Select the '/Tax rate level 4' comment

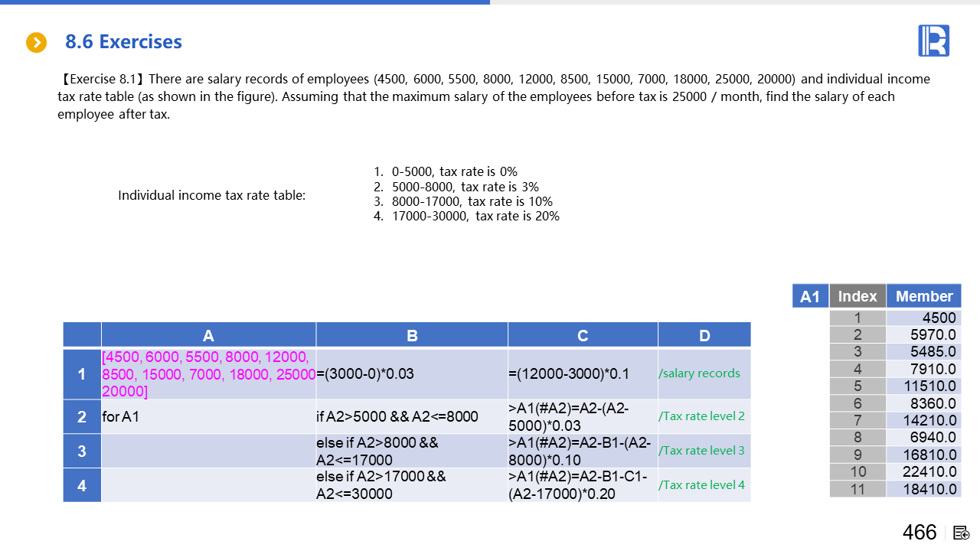(701, 485)
